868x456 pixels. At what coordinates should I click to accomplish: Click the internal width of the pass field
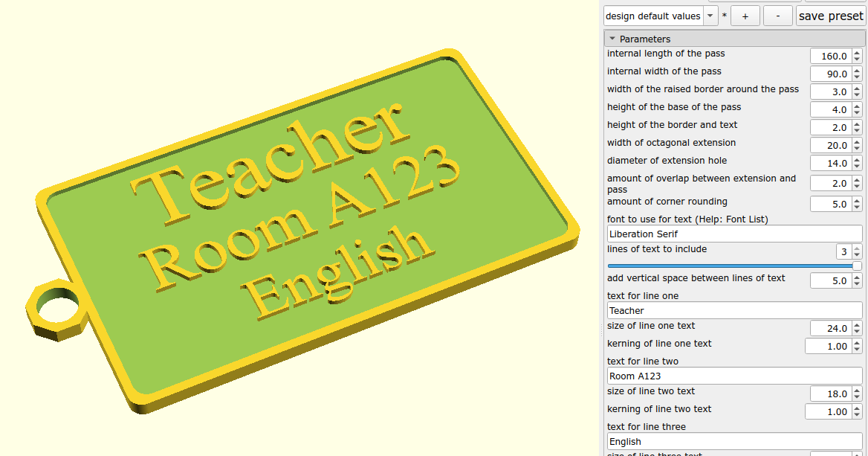[x=830, y=74]
